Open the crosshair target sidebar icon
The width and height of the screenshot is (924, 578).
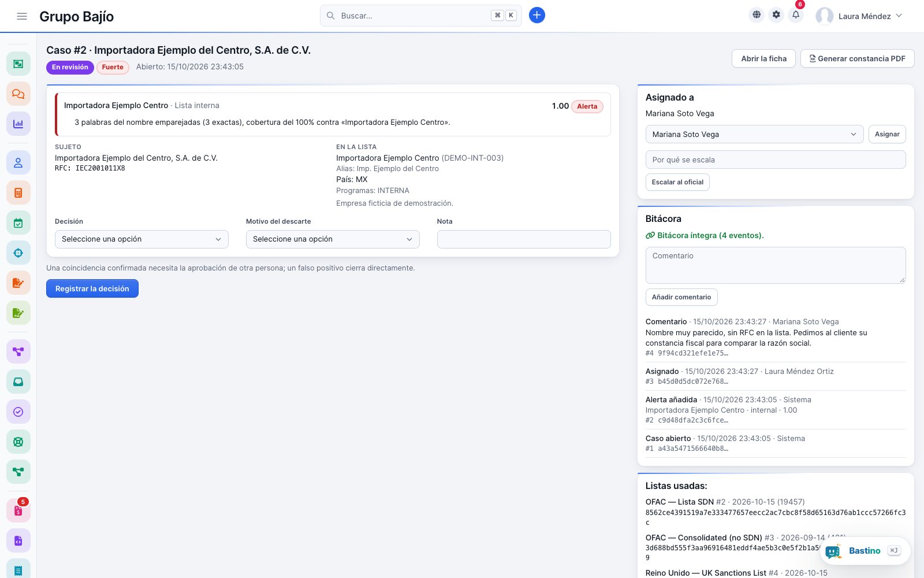pos(18,253)
